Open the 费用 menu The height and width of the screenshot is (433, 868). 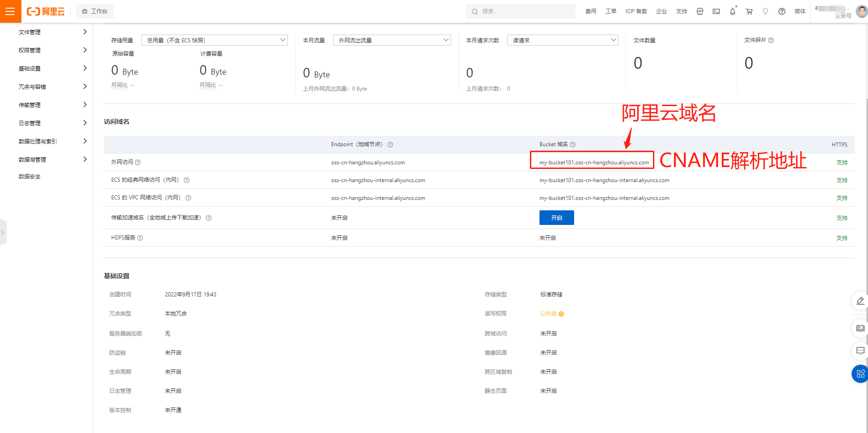tap(591, 11)
